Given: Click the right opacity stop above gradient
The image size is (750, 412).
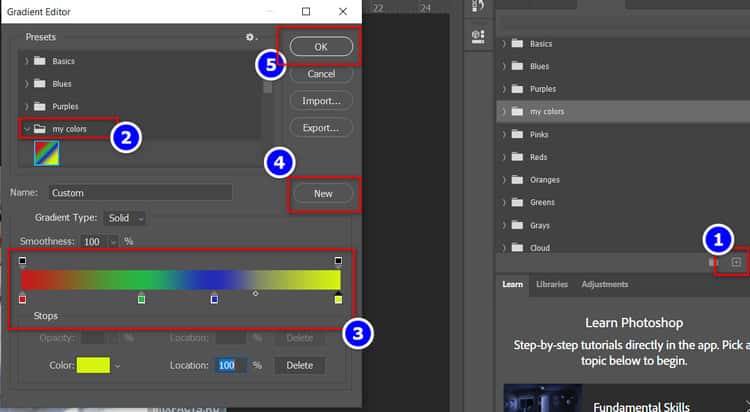Looking at the screenshot, I should 338,261.
